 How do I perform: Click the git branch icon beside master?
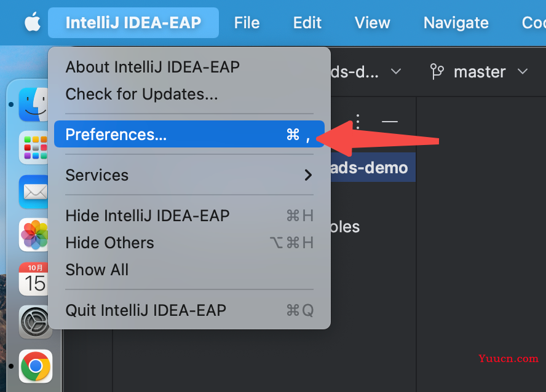[437, 72]
